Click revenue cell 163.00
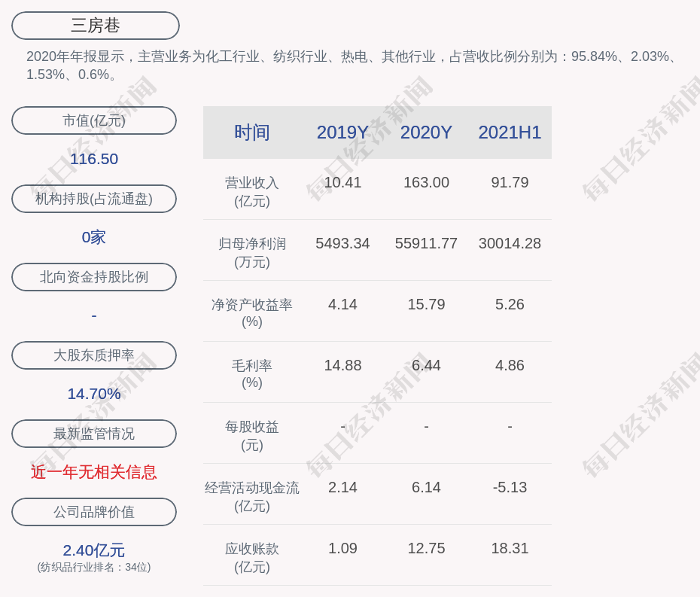Screen dimensions: 700x597 pyautogui.click(x=426, y=182)
